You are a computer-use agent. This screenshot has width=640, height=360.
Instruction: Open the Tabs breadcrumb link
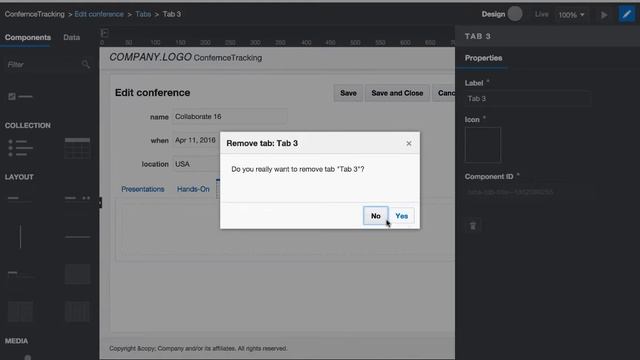pos(143,14)
